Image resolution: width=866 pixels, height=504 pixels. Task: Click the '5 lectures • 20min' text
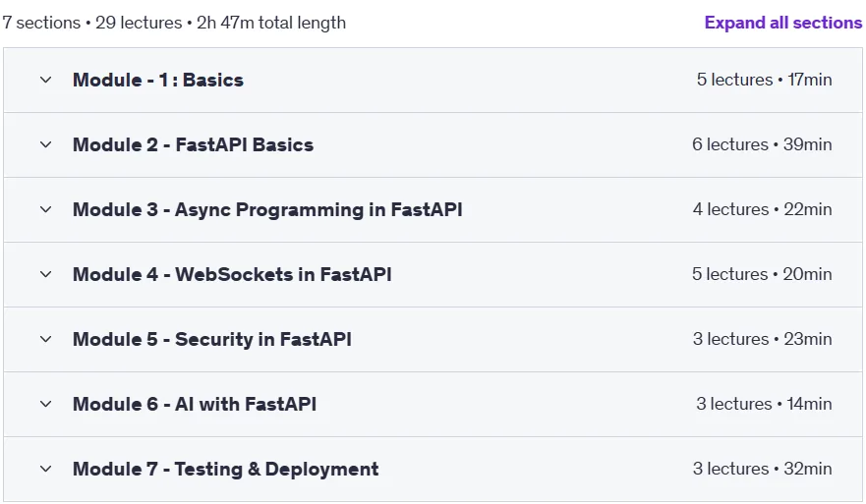point(762,274)
